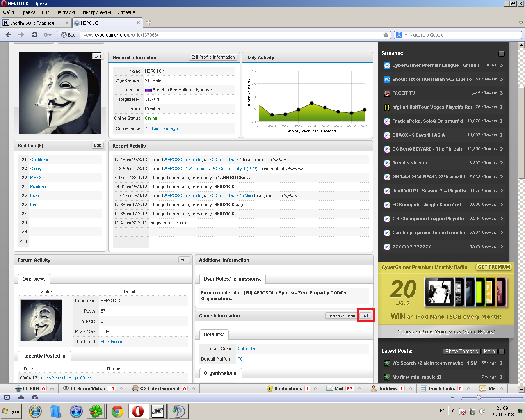Screen dimensions: 525x420
Task: Edit the Forum Activity section
Action: pyautogui.click(x=184, y=260)
